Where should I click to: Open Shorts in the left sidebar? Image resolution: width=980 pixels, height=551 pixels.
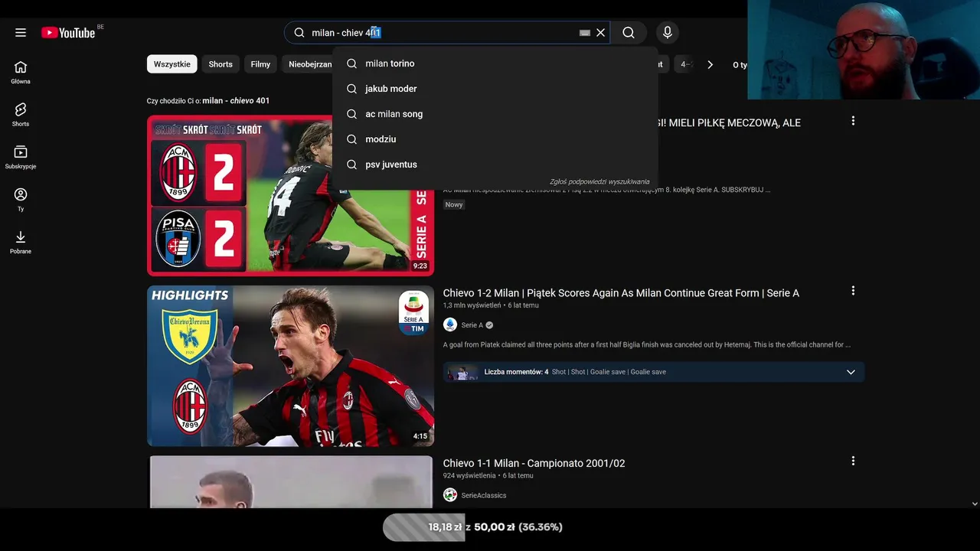click(21, 115)
